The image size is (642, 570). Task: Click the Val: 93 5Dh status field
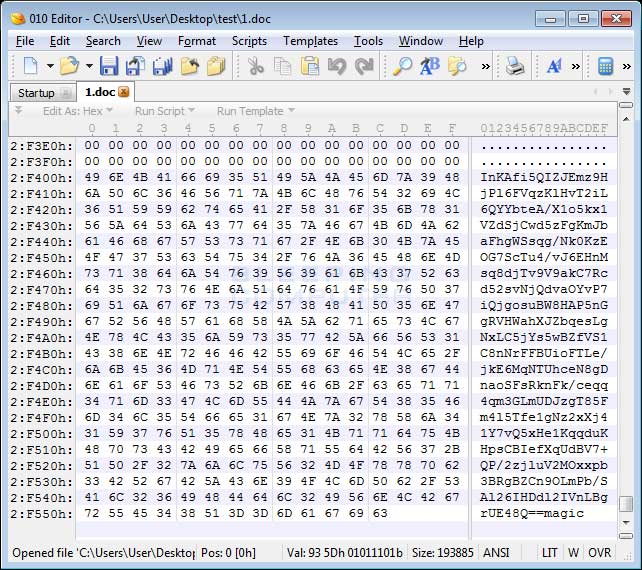(x=344, y=553)
